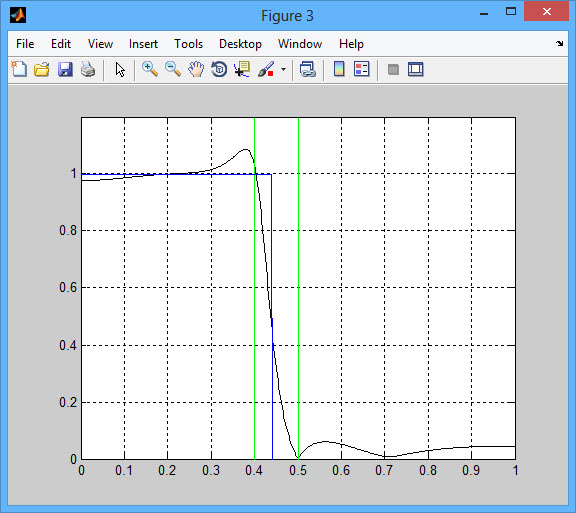Dock figure using corner arrow
The image size is (576, 513).
click(x=559, y=43)
